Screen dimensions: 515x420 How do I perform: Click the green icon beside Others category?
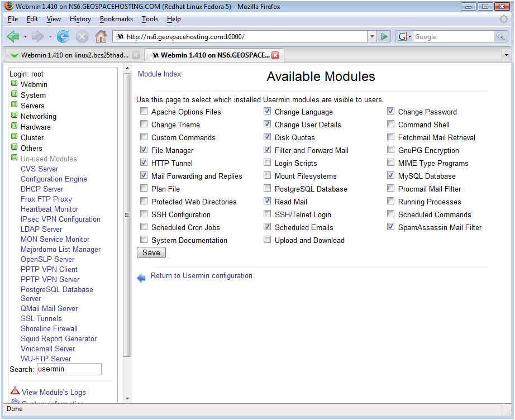(x=14, y=147)
